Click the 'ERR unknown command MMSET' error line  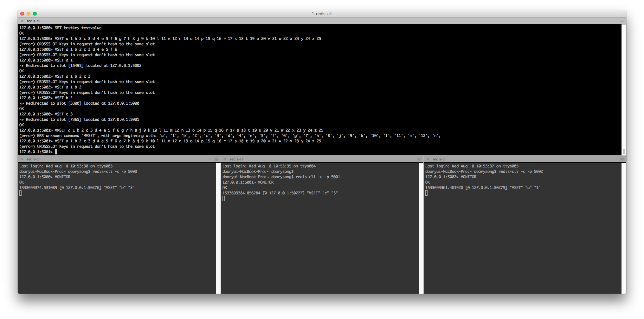(x=230, y=136)
